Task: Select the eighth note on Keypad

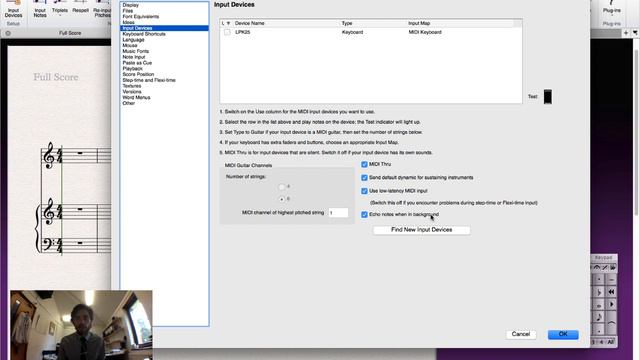Action: coord(599,317)
